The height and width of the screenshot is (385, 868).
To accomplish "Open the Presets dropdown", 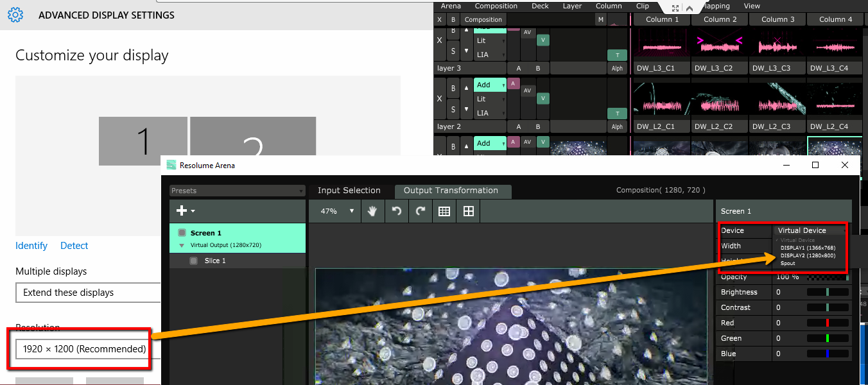I will point(237,191).
